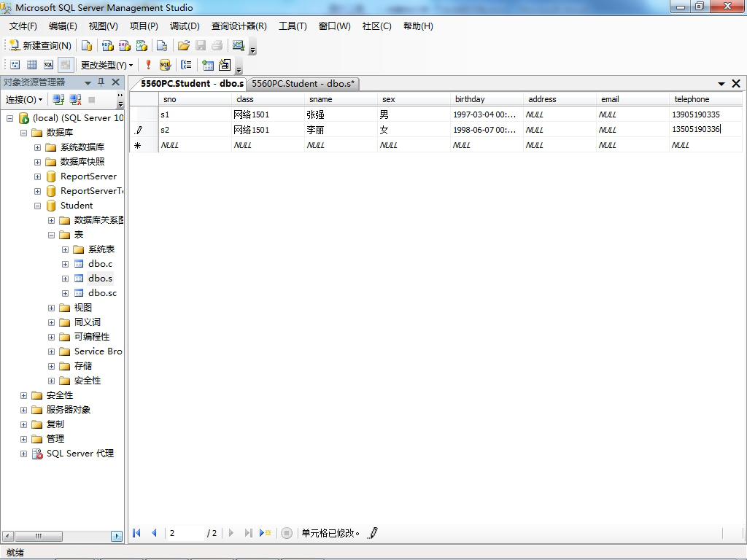747x560 pixels.
Task: Expand the 系统数据库 folder
Action: pos(37,147)
